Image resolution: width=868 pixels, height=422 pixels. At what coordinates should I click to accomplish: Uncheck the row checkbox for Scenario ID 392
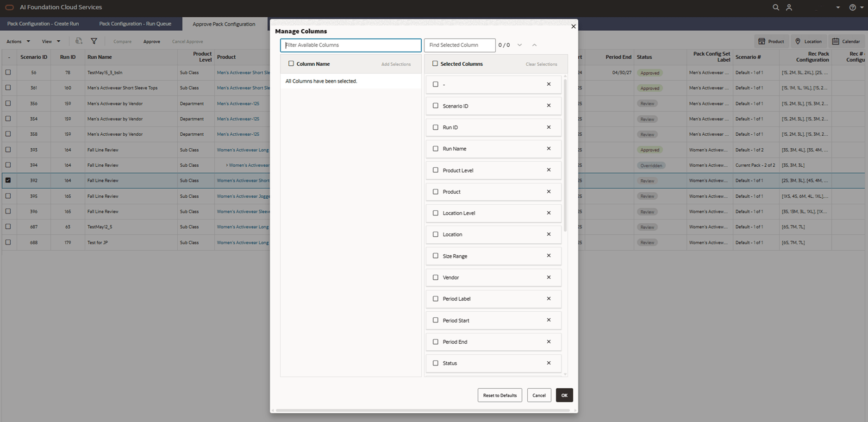pyautogui.click(x=8, y=180)
